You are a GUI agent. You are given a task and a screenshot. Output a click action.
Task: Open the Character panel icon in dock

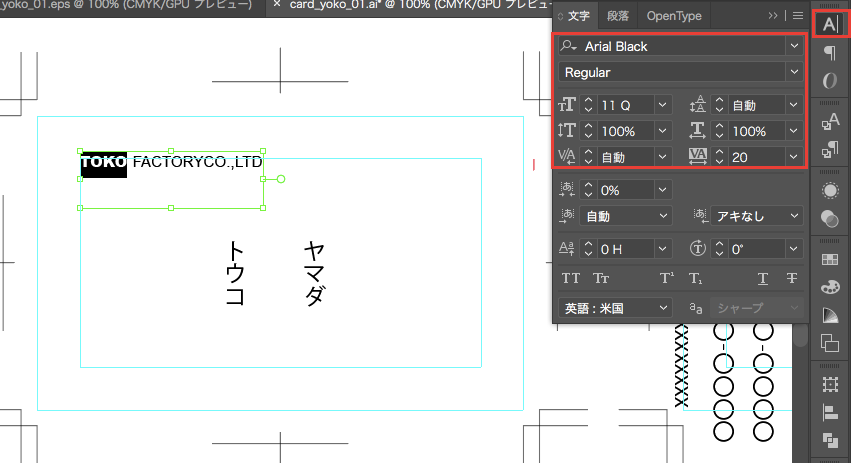[829, 24]
